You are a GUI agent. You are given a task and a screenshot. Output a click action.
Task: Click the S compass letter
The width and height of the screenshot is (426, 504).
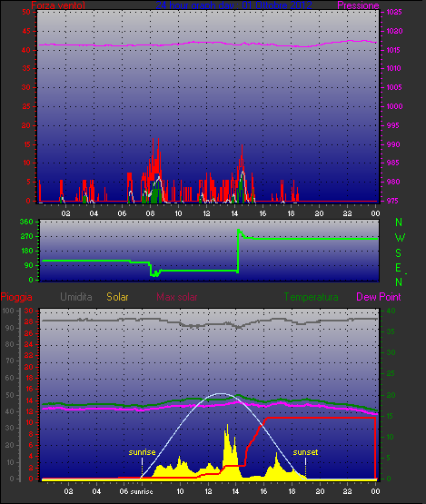[x=399, y=253]
